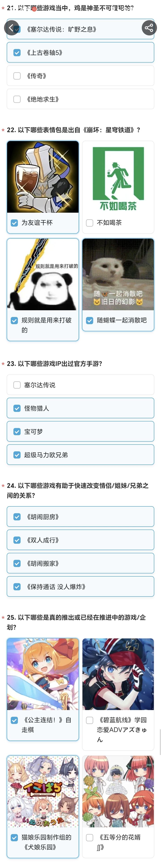Check the《传奇》option

(x=17, y=76)
